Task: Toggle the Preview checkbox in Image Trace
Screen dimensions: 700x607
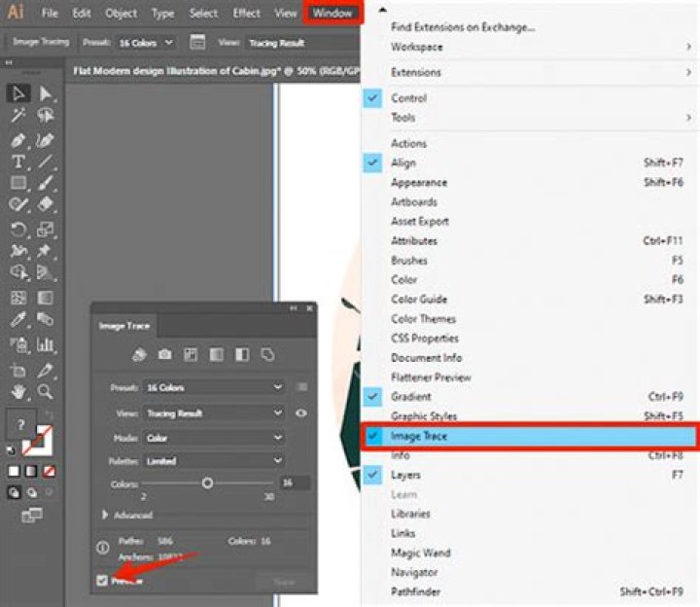Action: [102, 580]
